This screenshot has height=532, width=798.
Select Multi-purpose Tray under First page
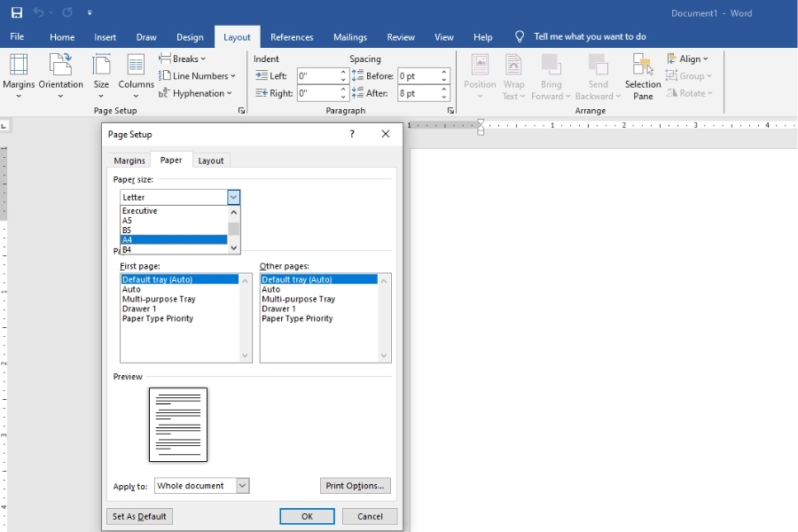tap(159, 299)
